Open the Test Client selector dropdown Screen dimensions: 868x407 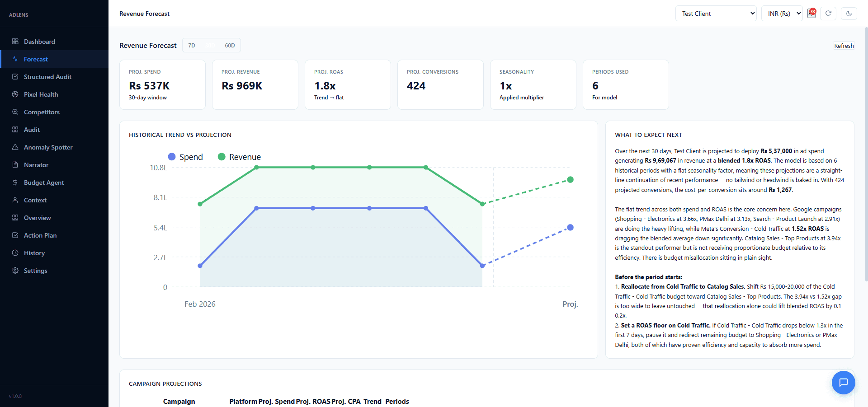716,14
